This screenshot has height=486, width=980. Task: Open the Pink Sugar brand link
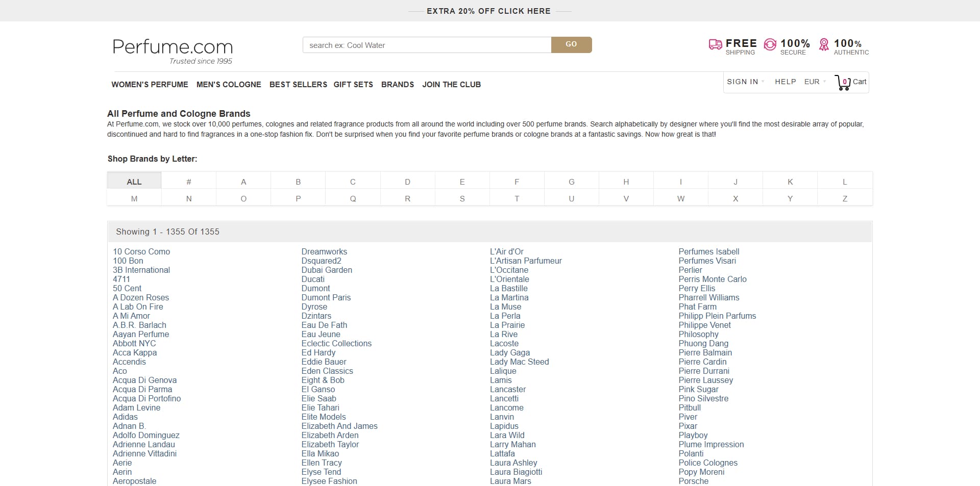(699, 389)
